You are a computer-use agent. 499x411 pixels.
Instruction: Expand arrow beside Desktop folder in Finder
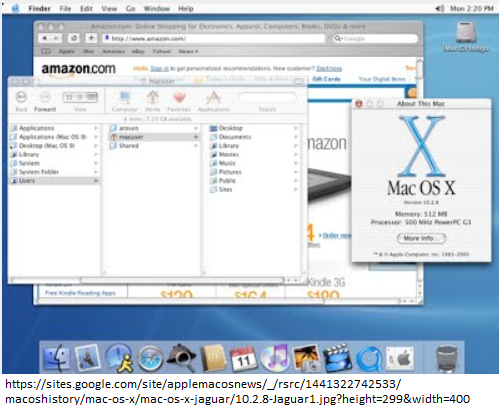(x=296, y=128)
